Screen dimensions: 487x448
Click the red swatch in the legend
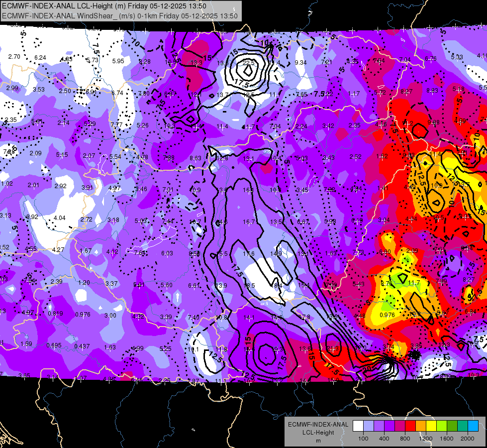(410, 426)
